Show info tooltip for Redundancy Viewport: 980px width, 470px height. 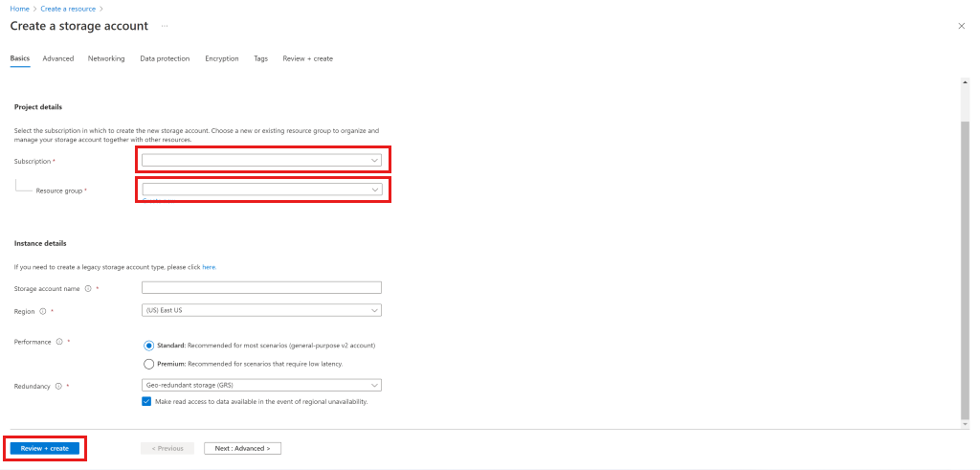tap(58, 387)
